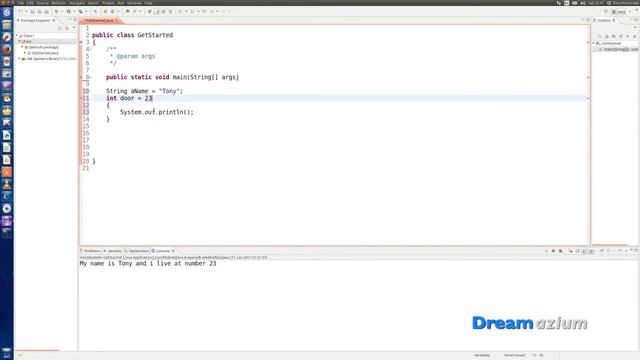Collapse the Class1 project node

tap(17, 36)
